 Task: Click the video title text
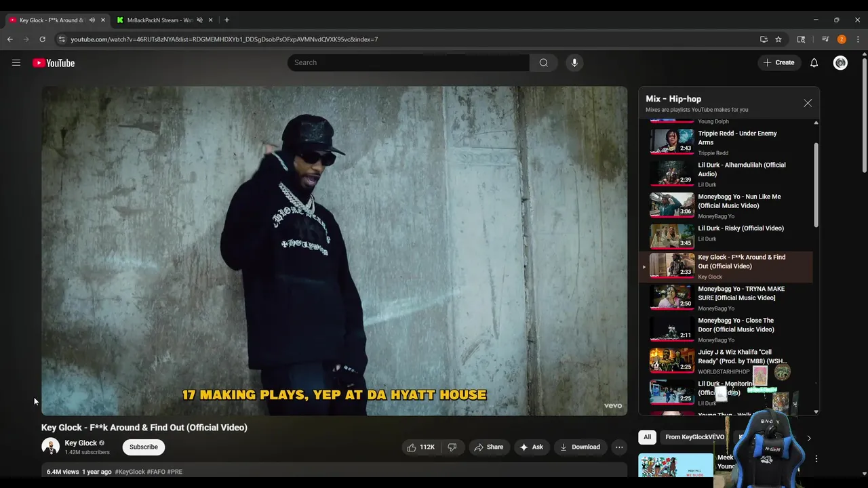[x=144, y=428]
